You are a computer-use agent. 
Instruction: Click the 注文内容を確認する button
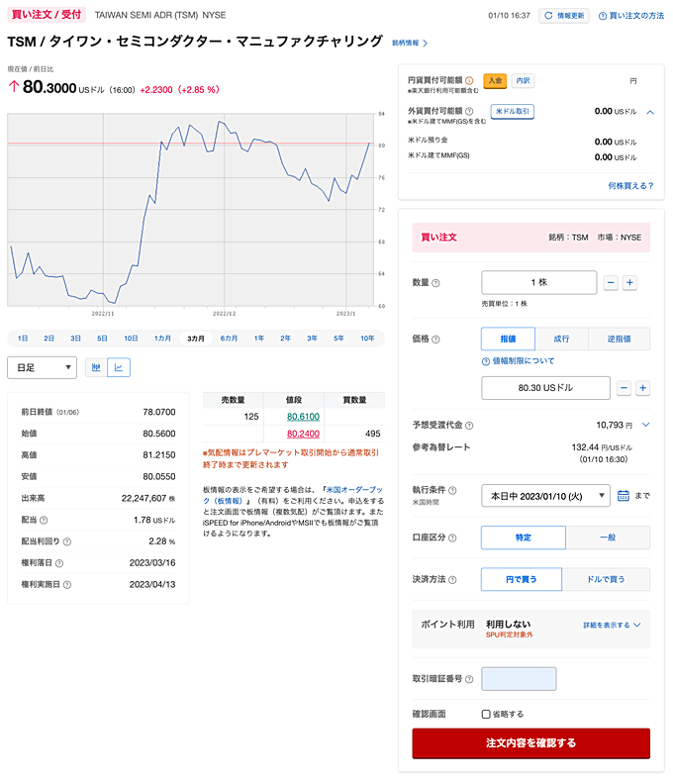(x=531, y=743)
